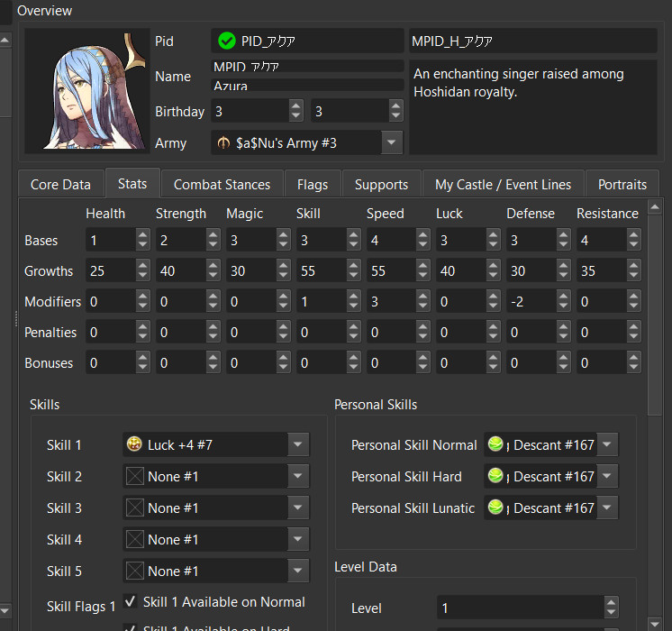Click the empty skill icon in Skill 4
The height and width of the screenshot is (631, 672).
pyautogui.click(x=134, y=539)
